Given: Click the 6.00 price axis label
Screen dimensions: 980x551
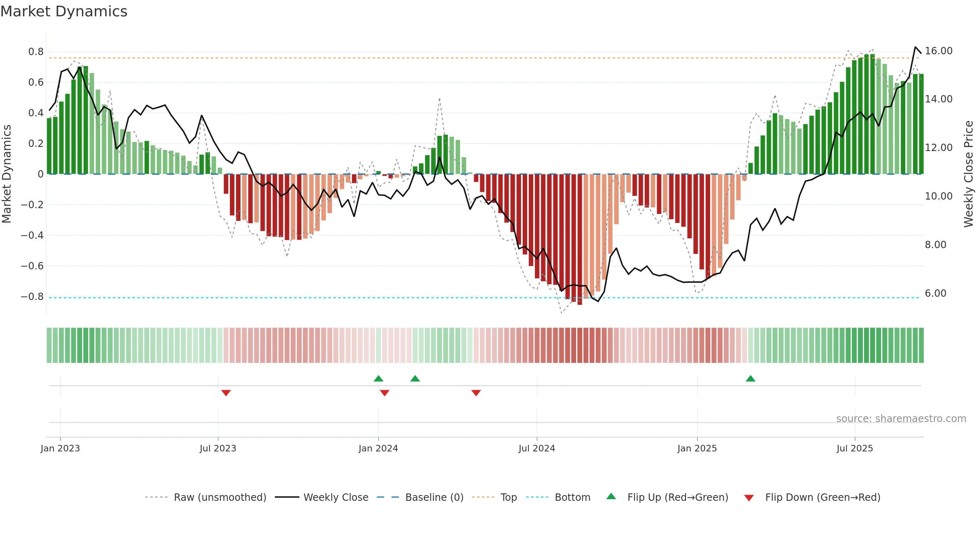Looking at the screenshot, I should coord(935,293).
